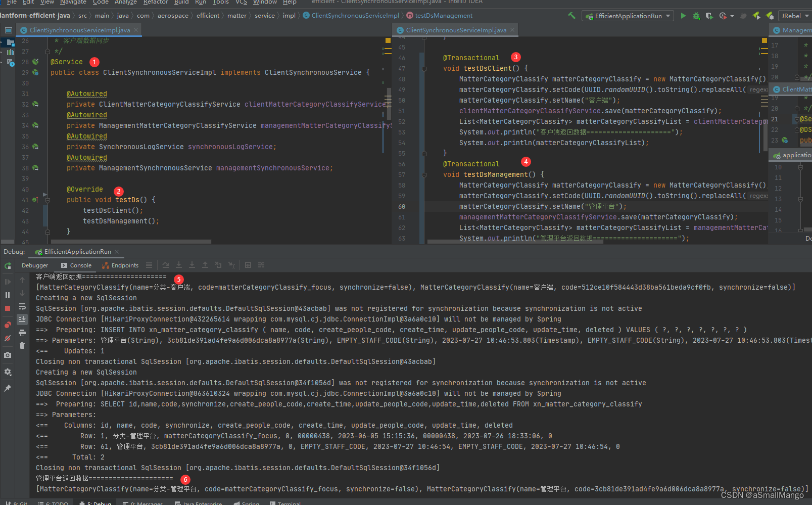This screenshot has width=812, height=505.
Task: Toggle scroll to end in the console
Action: [x=22, y=319]
